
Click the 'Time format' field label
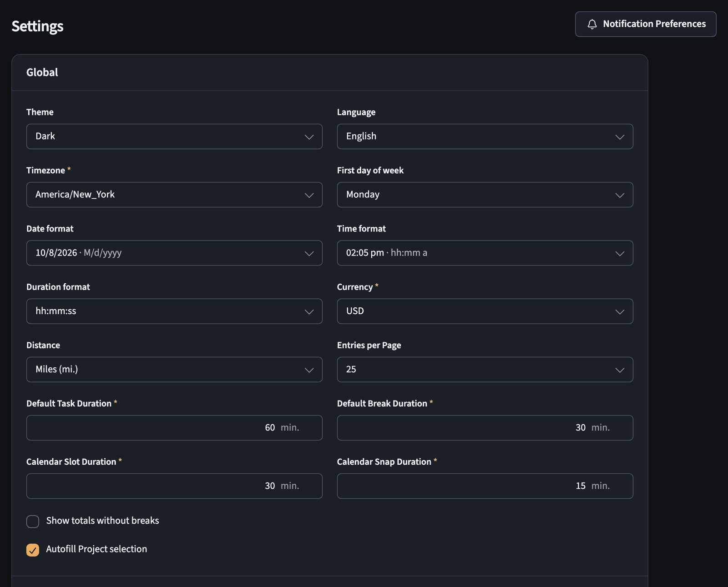[361, 229]
